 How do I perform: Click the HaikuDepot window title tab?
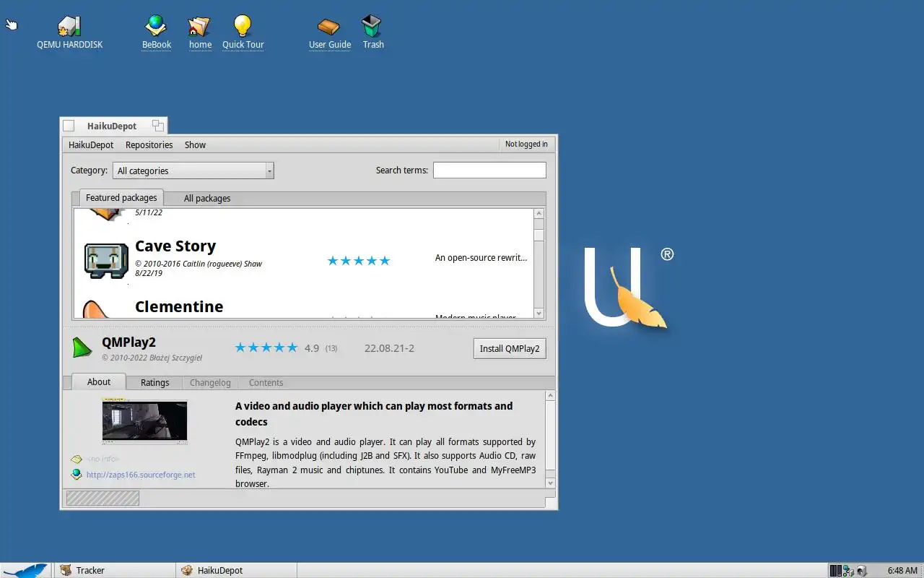coord(112,126)
